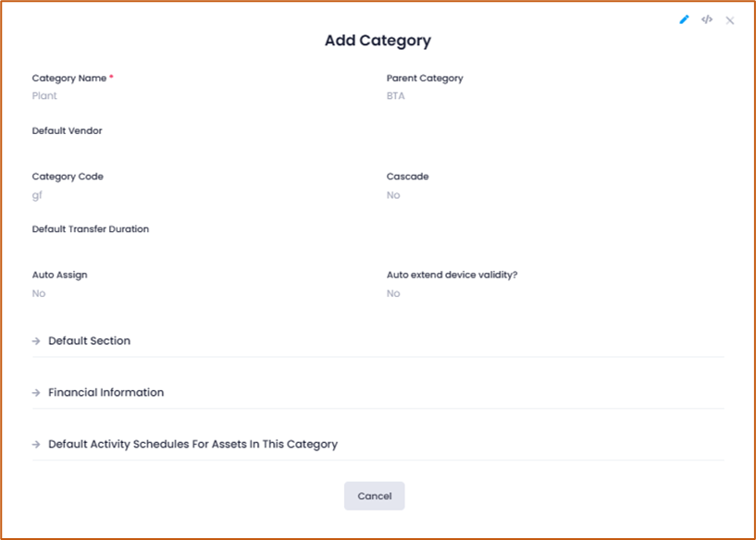This screenshot has width=756, height=540.
Task: Cancel the Add Category form
Action: click(374, 496)
